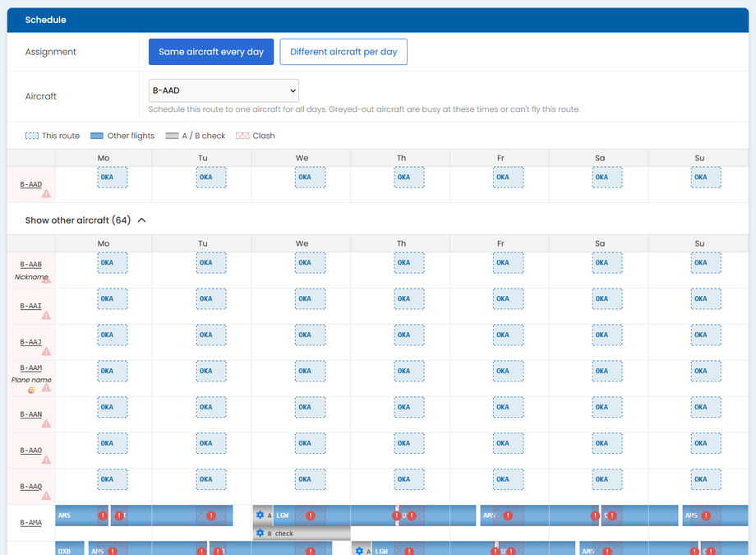Click the warning triangle in B-AAB row

coord(46,279)
